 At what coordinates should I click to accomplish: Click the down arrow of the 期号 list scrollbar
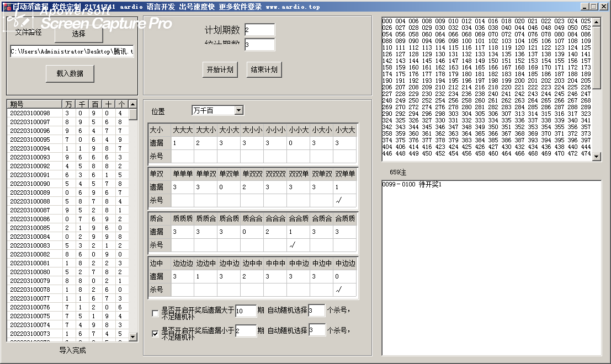[132, 336]
